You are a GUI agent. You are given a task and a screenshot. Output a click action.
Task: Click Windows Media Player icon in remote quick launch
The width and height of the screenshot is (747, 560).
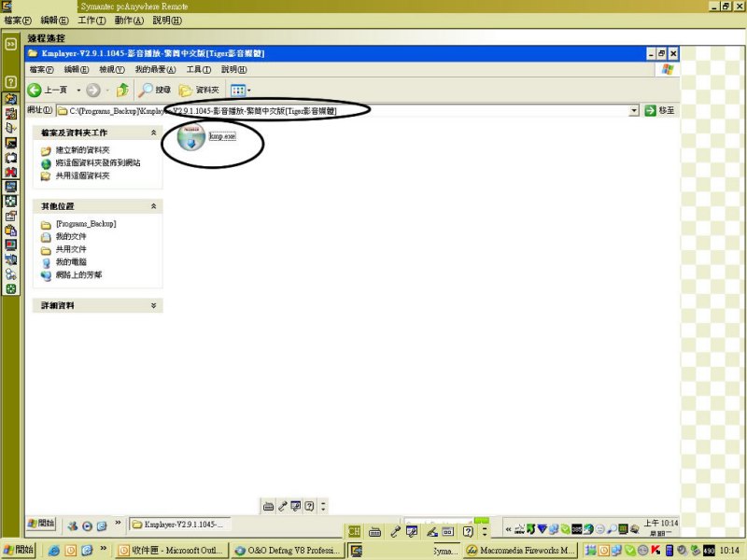point(87,525)
